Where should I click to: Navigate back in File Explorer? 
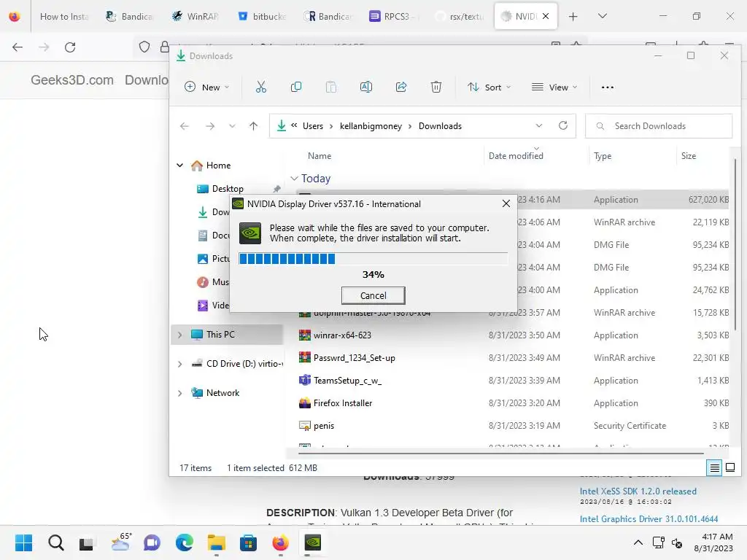pos(185,126)
